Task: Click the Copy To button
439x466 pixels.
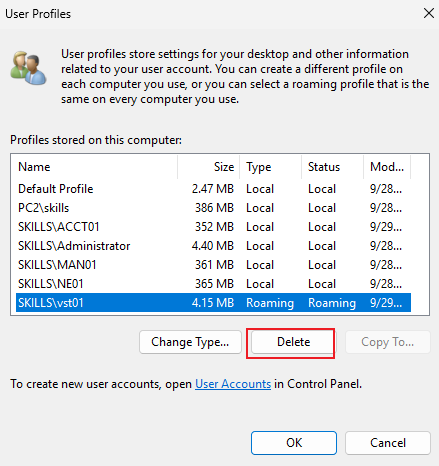Action: 388,342
